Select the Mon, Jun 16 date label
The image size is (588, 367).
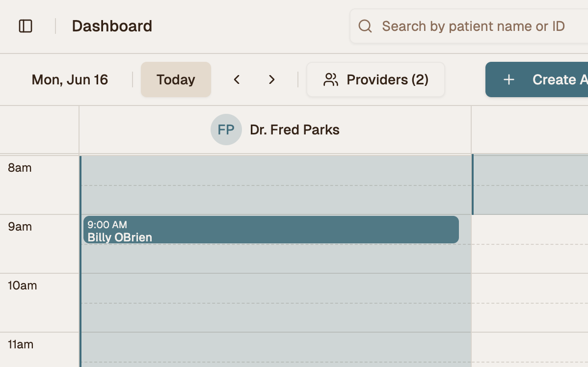click(70, 79)
